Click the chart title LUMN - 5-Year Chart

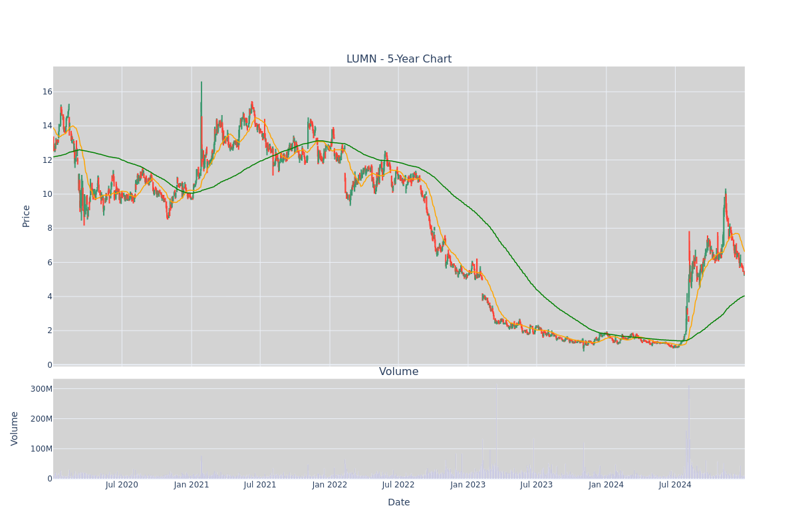(x=399, y=59)
